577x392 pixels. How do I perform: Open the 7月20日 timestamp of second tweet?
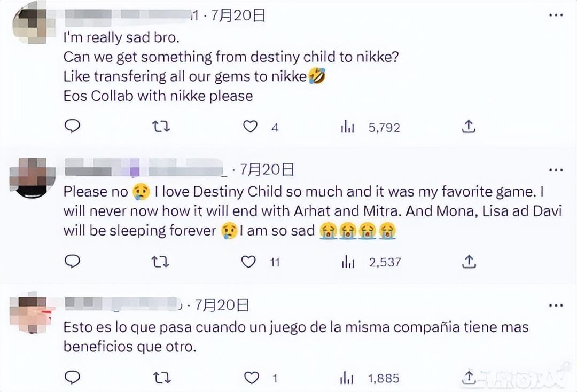pyautogui.click(x=267, y=169)
